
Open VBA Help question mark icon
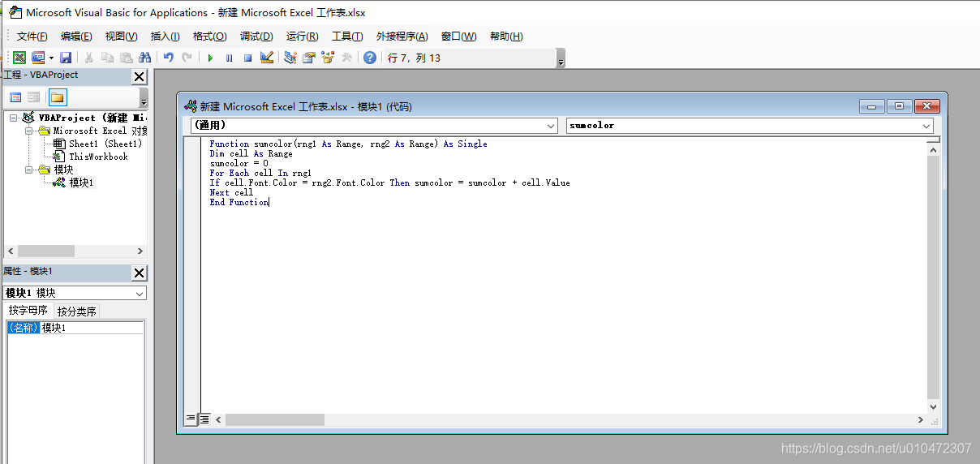[370, 58]
